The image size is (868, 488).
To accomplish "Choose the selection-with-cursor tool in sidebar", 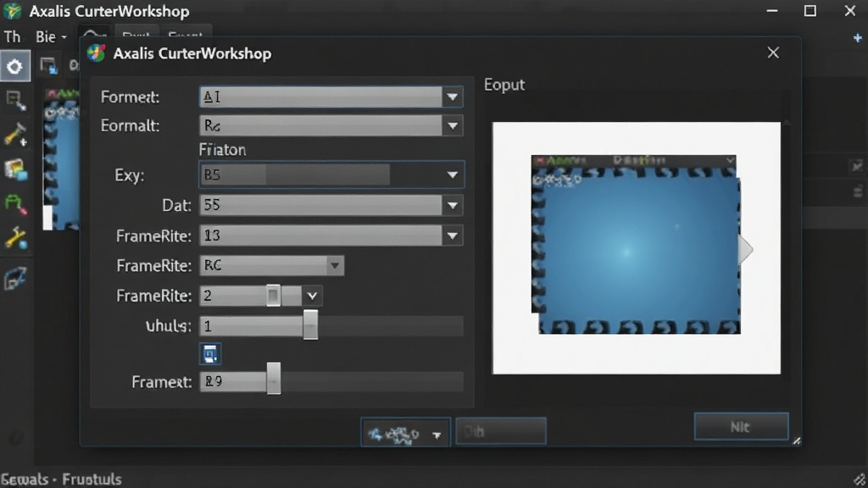I will click(x=15, y=102).
